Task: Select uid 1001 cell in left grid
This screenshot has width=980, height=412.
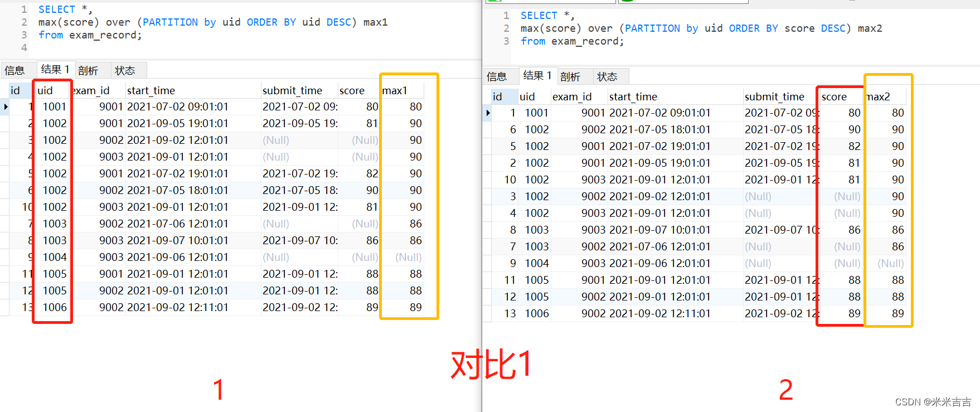Action: pyautogui.click(x=53, y=106)
